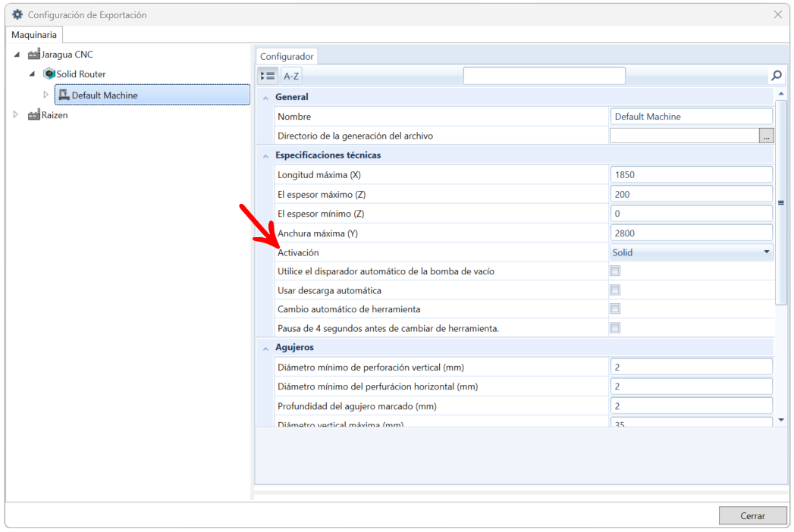Click El espesor mínimo (Z) value field
794x532 pixels.
tap(691, 214)
